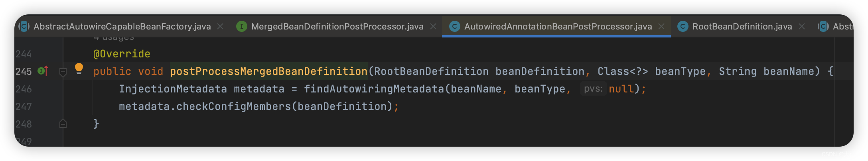Click line number 247 in gutter
Image resolution: width=868 pixels, height=161 pixels.
24,106
